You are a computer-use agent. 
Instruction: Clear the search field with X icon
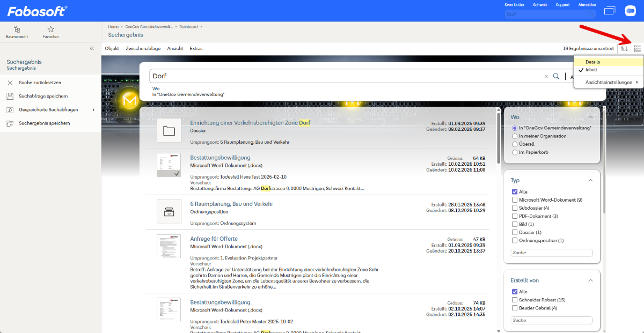(546, 76)
